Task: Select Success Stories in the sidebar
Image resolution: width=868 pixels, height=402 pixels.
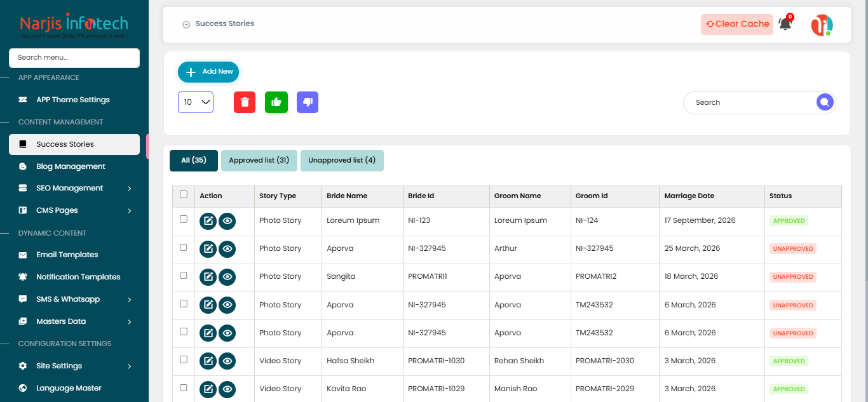Action: (74, 144)
